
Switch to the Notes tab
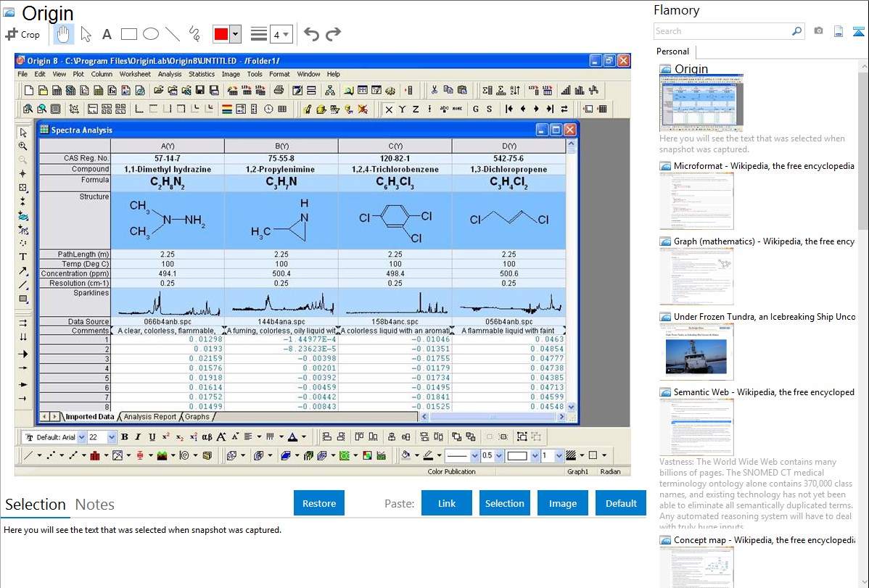tap(95, 505)
